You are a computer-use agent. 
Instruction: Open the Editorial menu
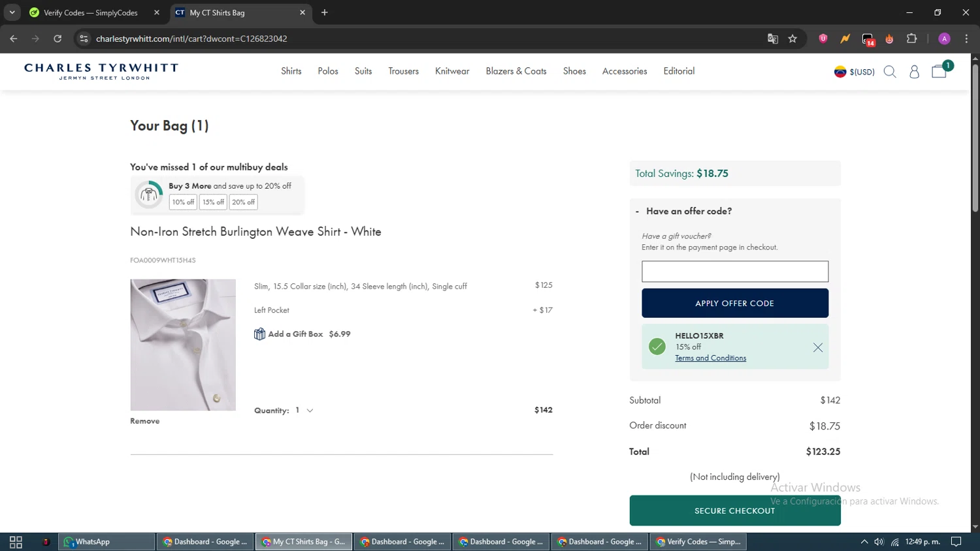(679, 71)
